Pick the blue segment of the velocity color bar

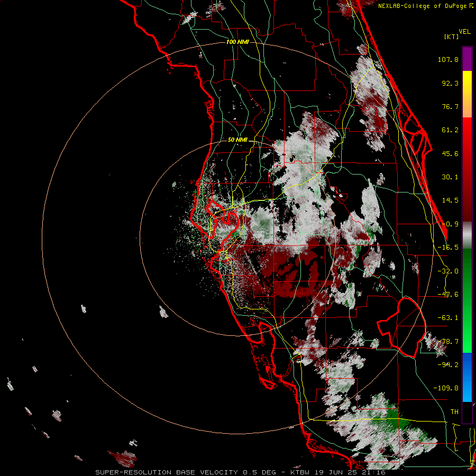(467, 377)
